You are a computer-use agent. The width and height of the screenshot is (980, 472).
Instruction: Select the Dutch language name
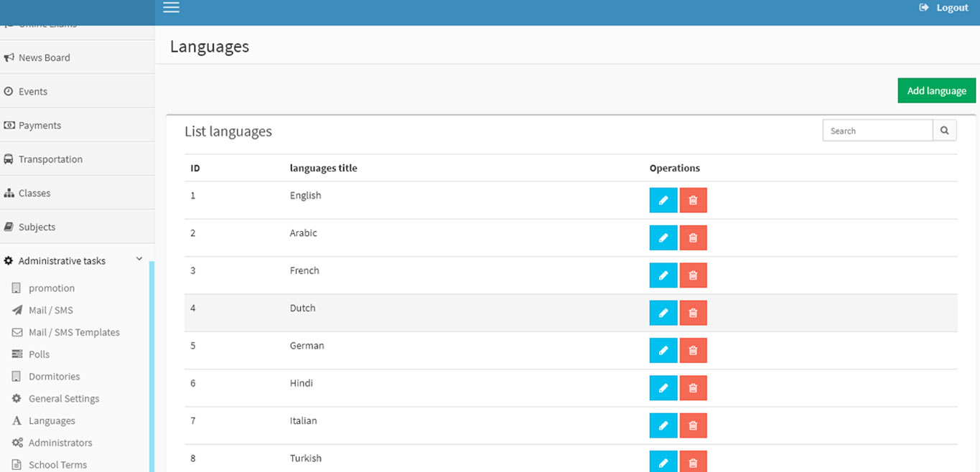302,308
